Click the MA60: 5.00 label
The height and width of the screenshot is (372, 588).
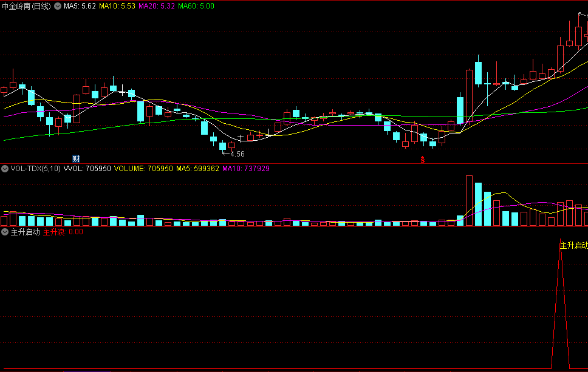click(x=196, y=6)
